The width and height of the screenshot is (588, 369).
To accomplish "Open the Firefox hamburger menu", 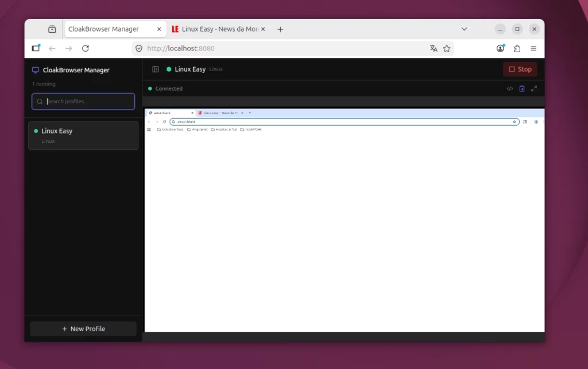I will 533,48.
